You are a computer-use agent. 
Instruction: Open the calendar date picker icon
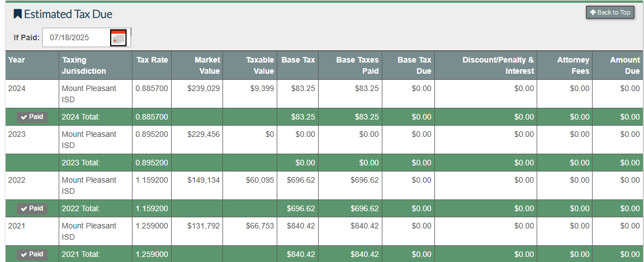[x=118, y=38]
